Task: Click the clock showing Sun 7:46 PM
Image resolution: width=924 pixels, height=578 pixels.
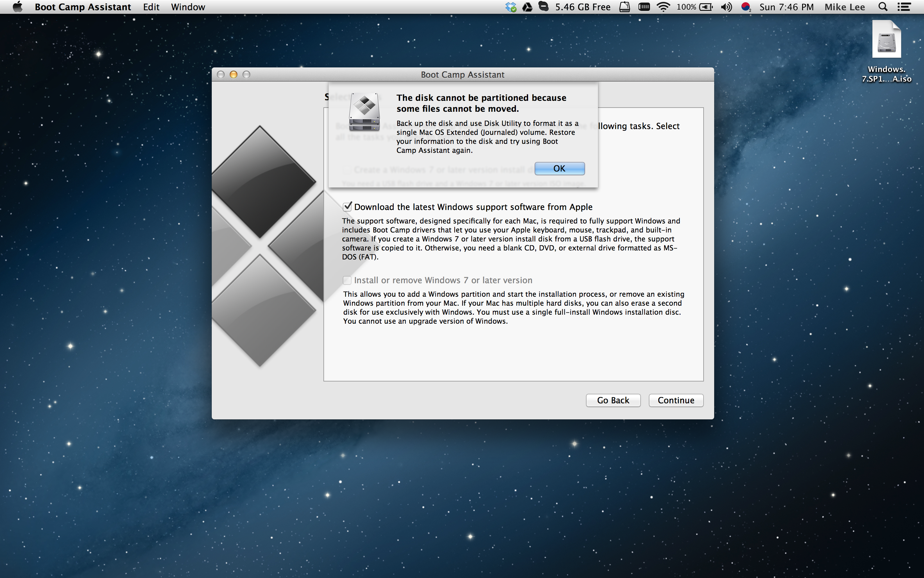Action: coord(787,7)
